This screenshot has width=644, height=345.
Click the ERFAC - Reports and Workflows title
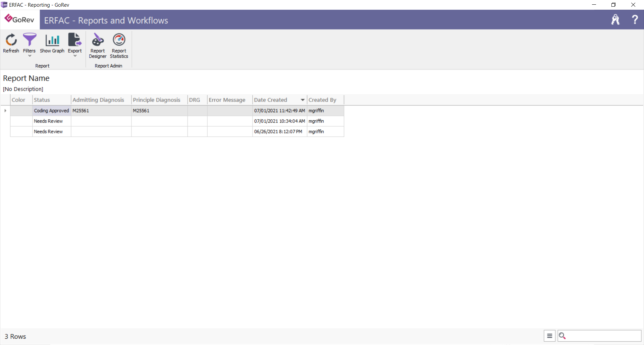106,20
